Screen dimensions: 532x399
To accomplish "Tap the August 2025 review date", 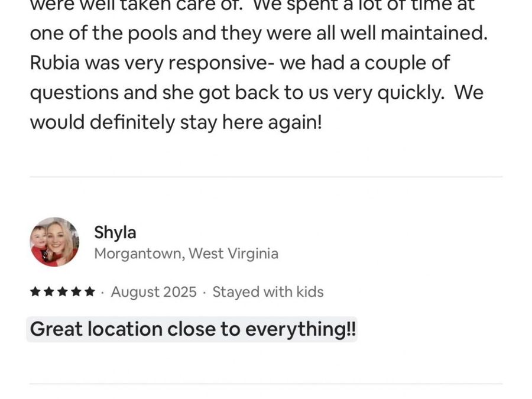I will coord(154,292).
